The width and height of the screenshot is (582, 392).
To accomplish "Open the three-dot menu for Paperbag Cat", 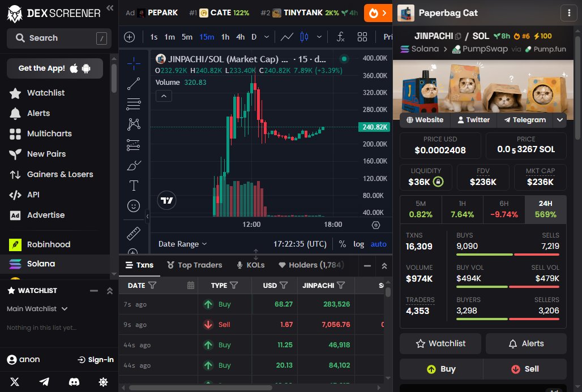I will pos(568,13).
